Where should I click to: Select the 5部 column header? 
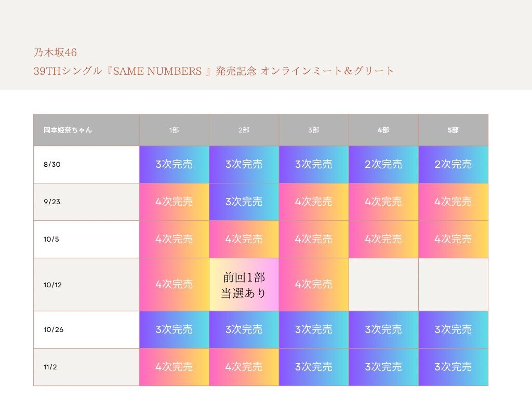(453, 130)
